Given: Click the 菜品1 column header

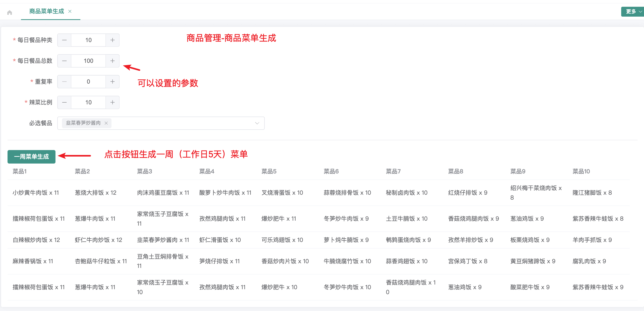Looking at the screenshot, I should (20, 171).
